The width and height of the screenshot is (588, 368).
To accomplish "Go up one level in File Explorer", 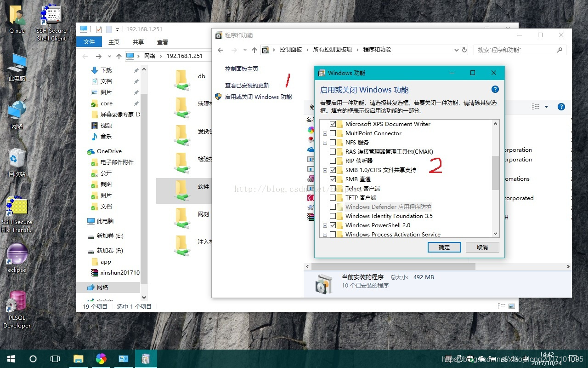I will pos(119,56).
